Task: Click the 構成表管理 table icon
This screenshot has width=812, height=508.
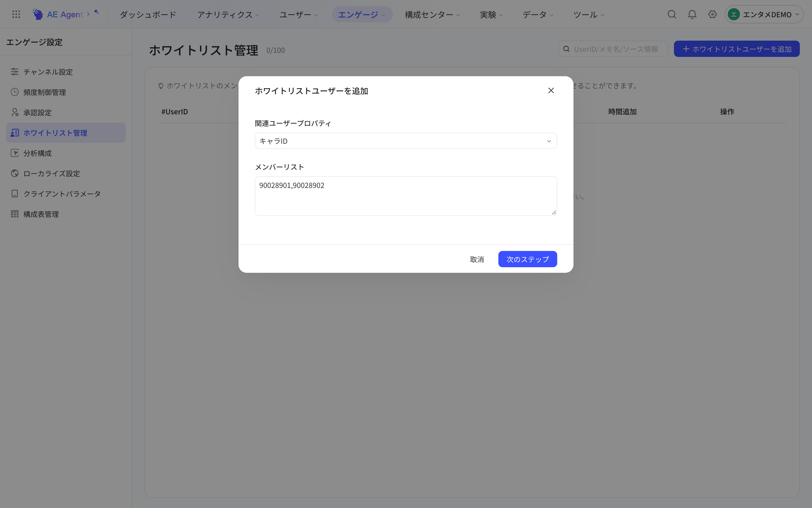Action: (14, 214)
